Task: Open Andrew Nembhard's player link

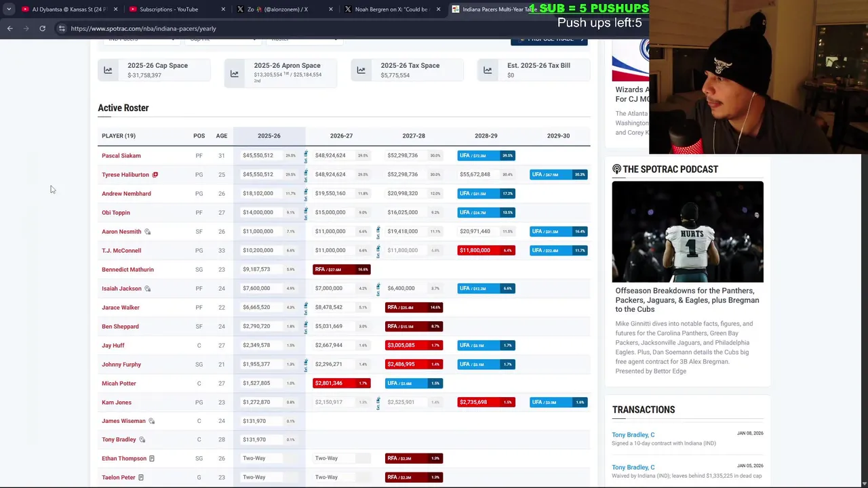Action: (126, 194)
